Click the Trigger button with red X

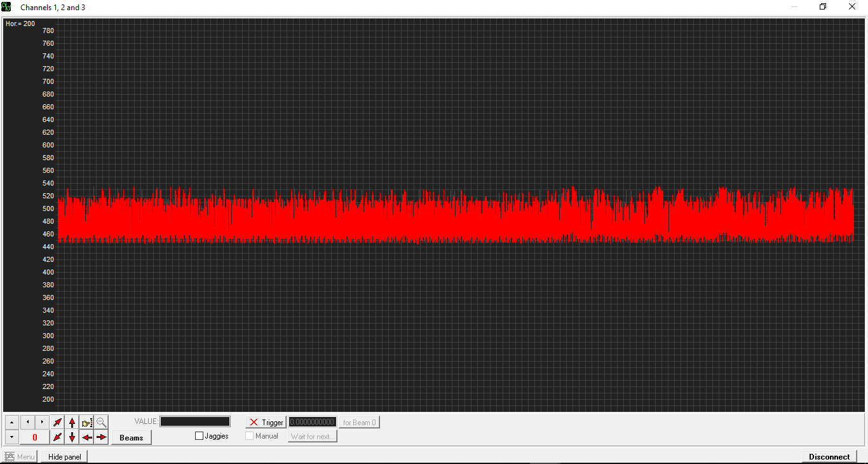point(266,422)
